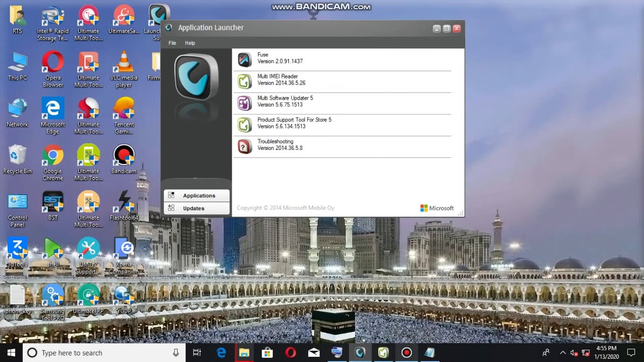Screen dimensions: 644x362
Task: Select the BST desktop shortcut
Action: [x=53, y=206]
